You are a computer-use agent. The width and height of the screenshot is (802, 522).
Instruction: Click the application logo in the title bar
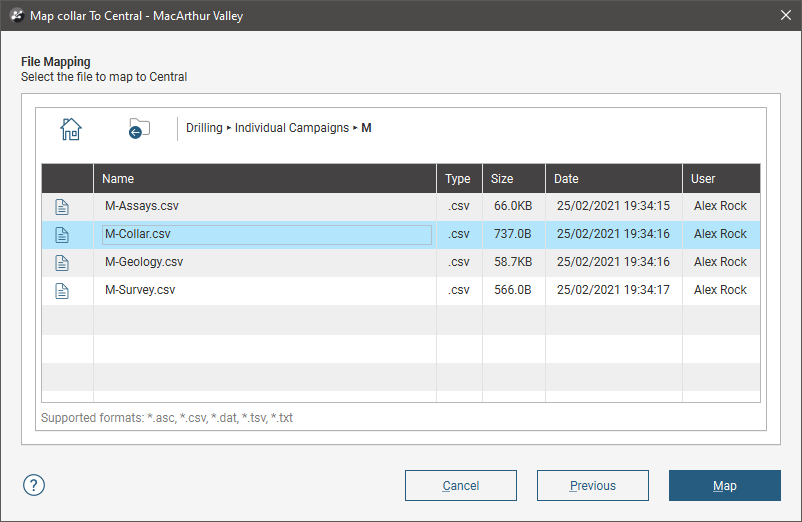pyautogui.click(x=16, y=16)
